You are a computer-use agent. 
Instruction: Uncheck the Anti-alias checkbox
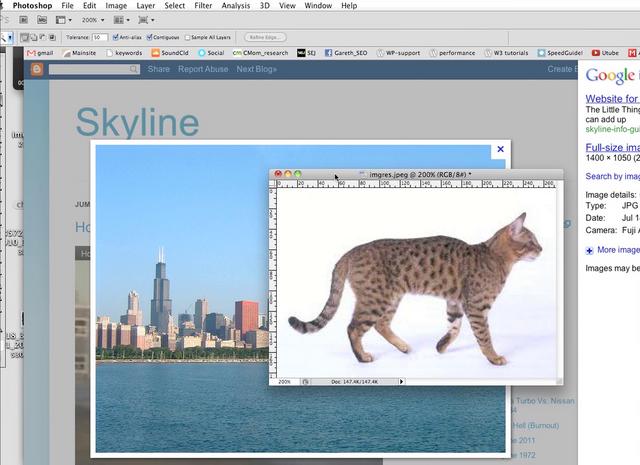coord(116,37)
